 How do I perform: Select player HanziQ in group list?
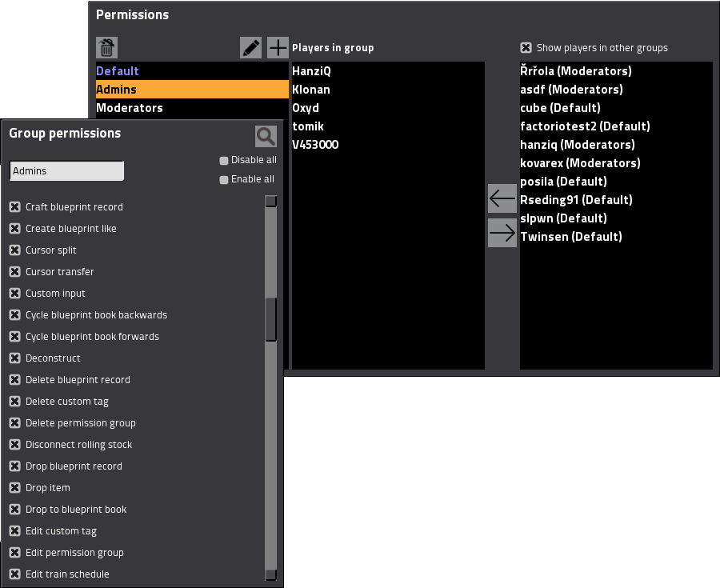[388, 71]
